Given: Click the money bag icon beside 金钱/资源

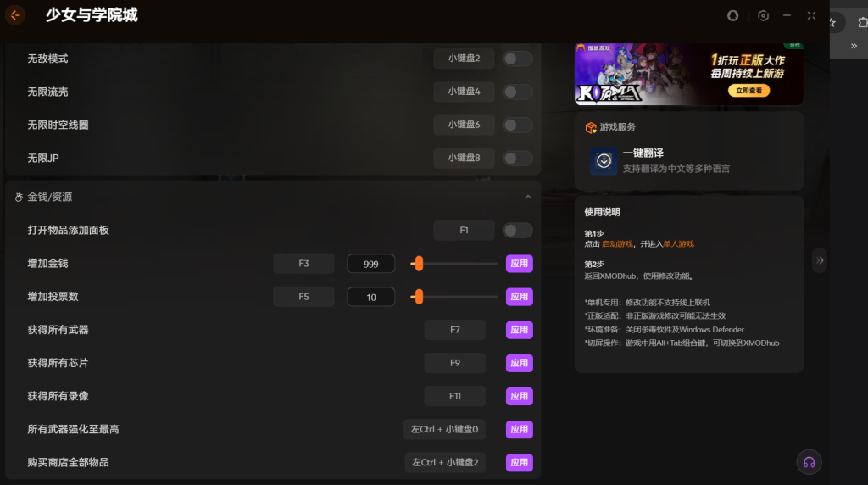Looking at the screenshot, I should [18, 197].
